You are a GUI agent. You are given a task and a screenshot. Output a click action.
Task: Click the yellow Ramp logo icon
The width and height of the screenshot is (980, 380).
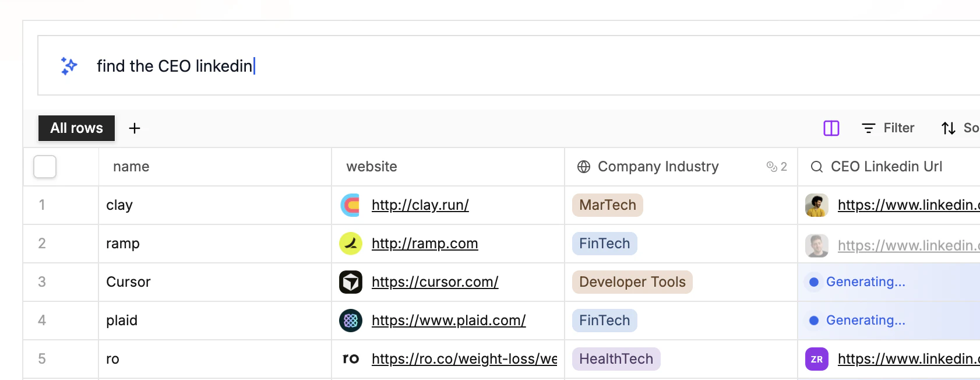pyautogui.click(x=351, y=244)
